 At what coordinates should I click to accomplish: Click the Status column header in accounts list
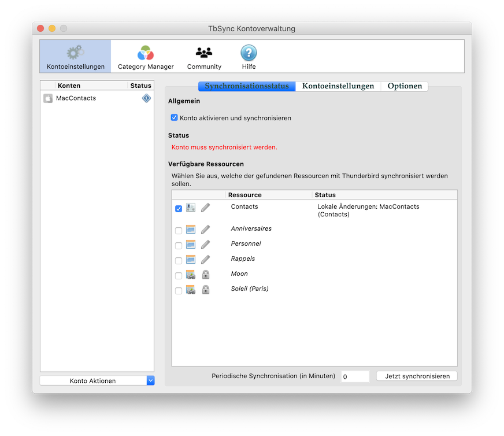tap(141, 86)
